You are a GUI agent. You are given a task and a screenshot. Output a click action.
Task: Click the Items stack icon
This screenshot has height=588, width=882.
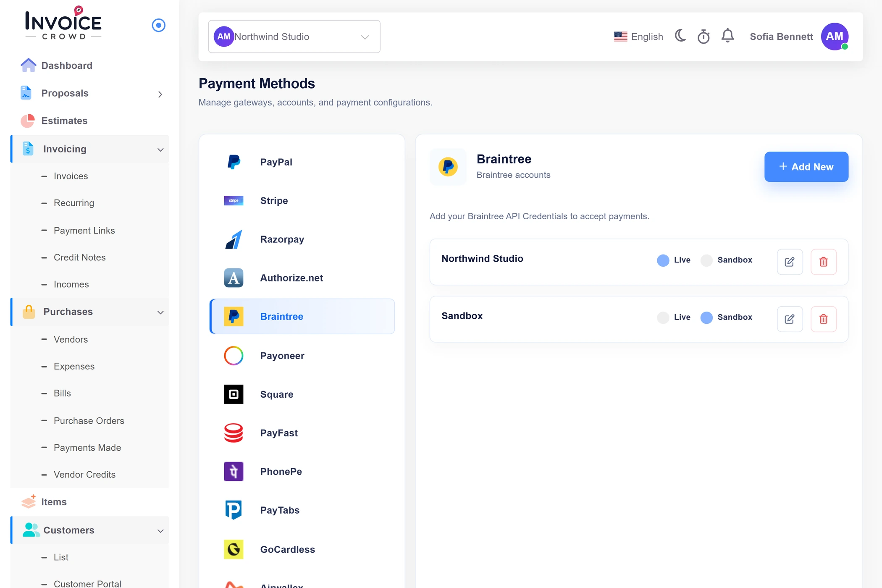pyautogui.click(x=29, y=501)
